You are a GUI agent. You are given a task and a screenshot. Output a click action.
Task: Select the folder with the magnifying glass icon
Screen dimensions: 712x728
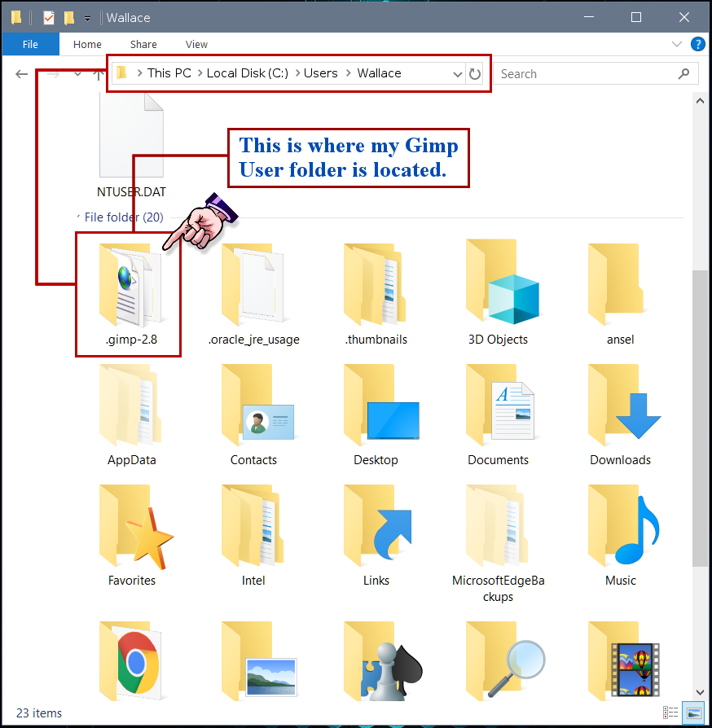click(504, 661)
